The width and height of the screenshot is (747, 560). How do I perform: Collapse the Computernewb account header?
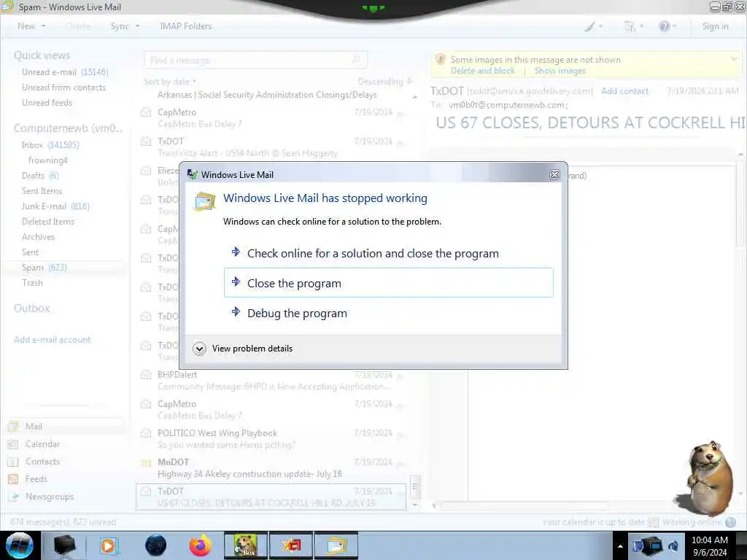pyautogui.click(x=68, y=128)
